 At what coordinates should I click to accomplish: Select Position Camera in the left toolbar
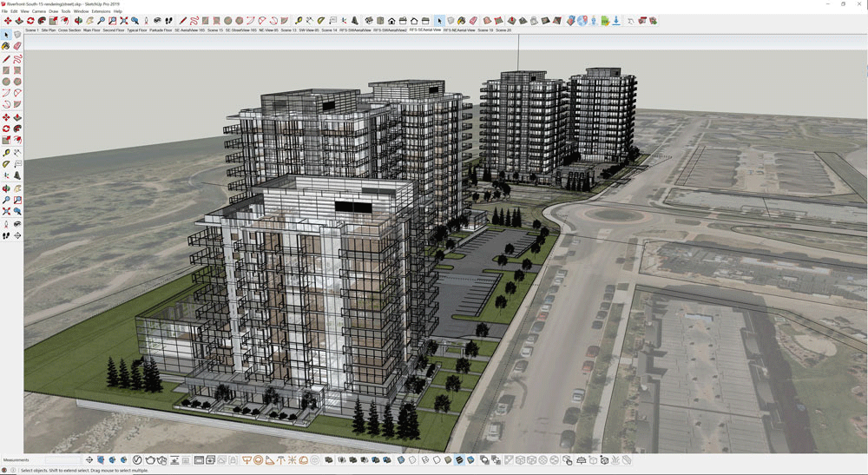[6, 224]
